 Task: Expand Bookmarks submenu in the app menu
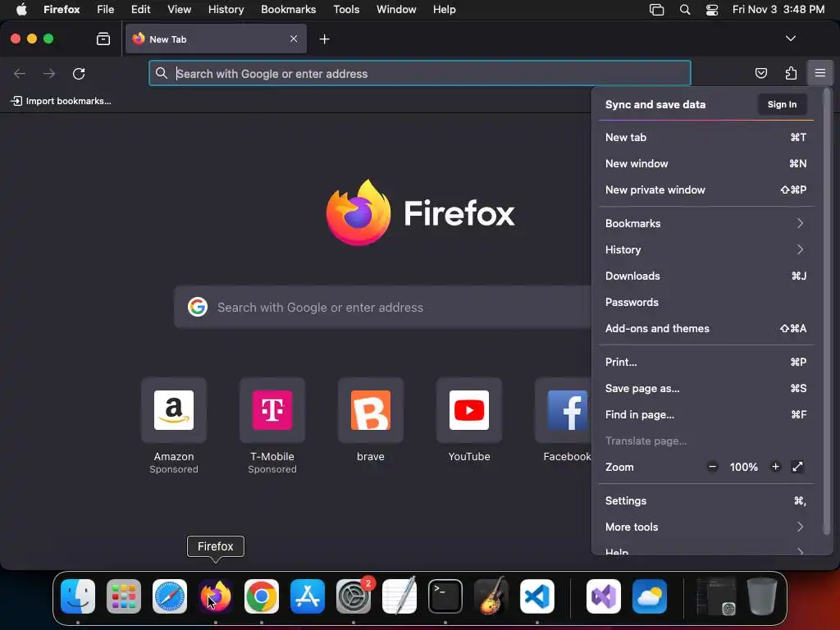pyautogui.click(x=705, y=223)
